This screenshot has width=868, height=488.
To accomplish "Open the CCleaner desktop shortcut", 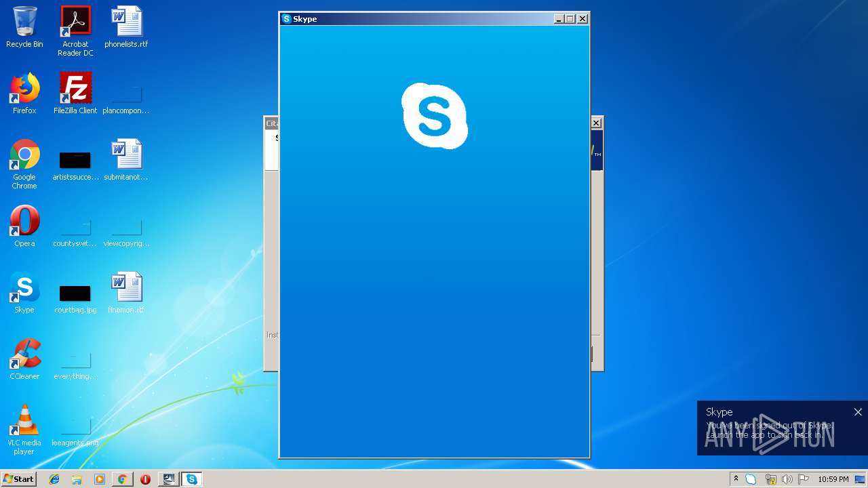I will [x=24, y=359].
